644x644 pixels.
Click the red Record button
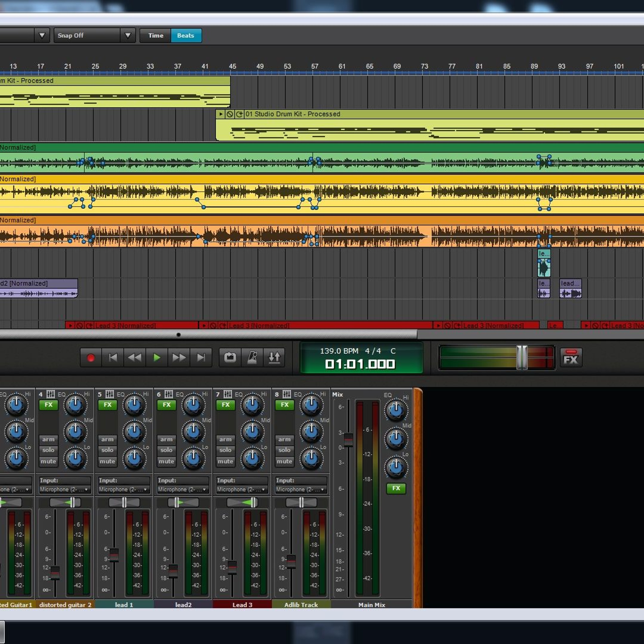coord(90,358)
